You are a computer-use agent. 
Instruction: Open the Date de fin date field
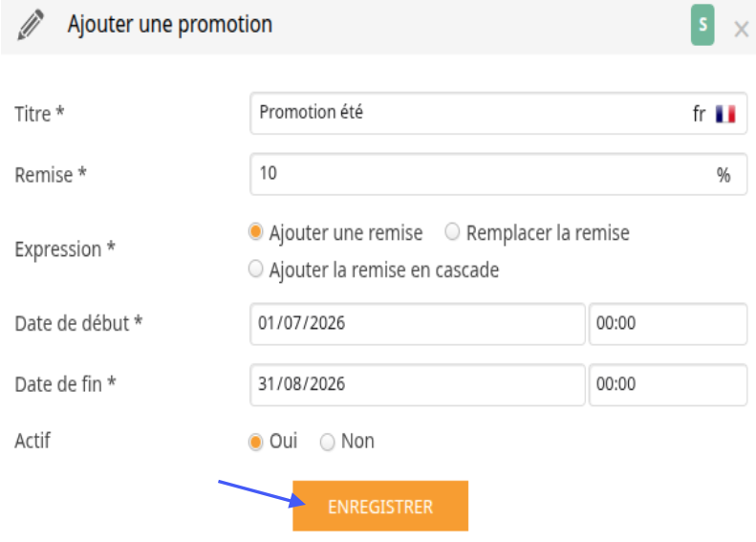[x=418, y=385]
